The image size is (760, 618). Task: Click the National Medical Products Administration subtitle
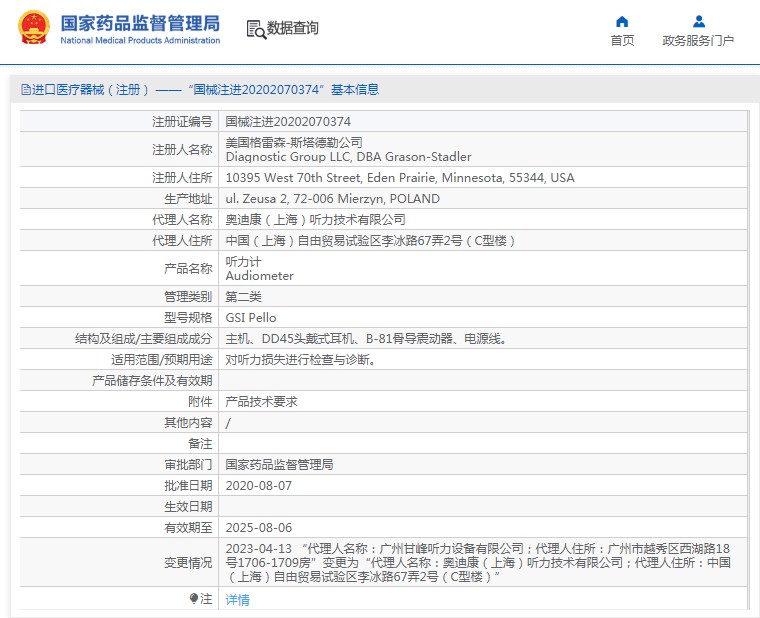click(x=140, y=40)
